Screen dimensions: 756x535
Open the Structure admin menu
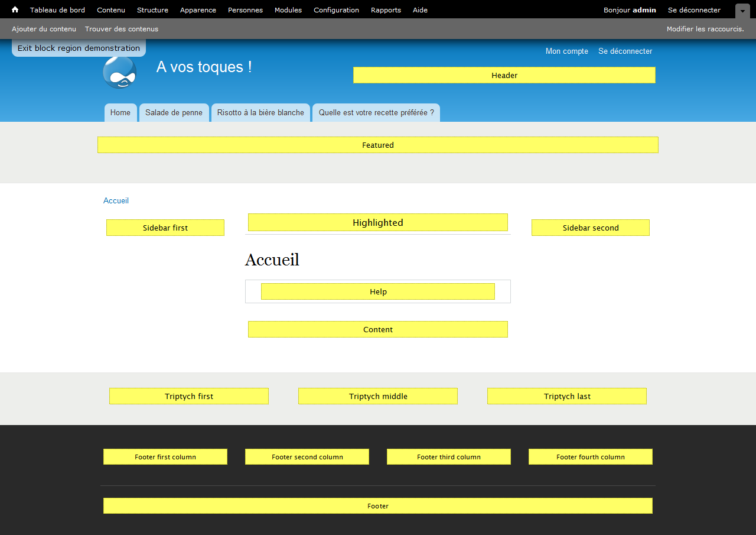pos(152,10)
